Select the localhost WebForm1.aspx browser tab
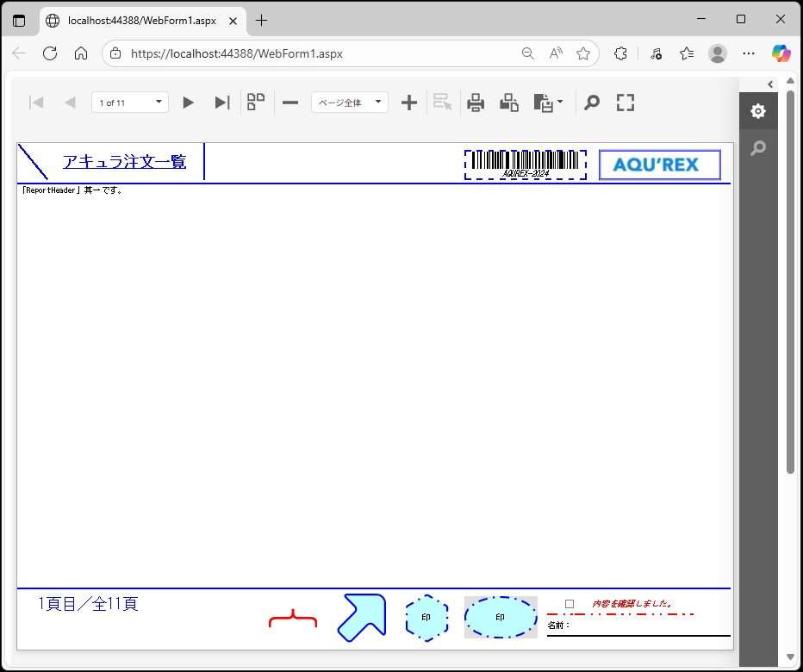This screenshot has width=803, height=672. [142, 20]
